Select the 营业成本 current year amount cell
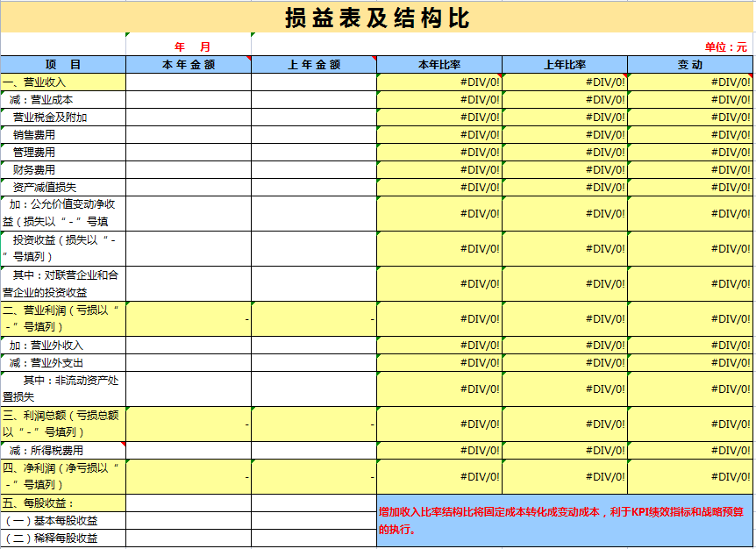 tap(189, 98)
